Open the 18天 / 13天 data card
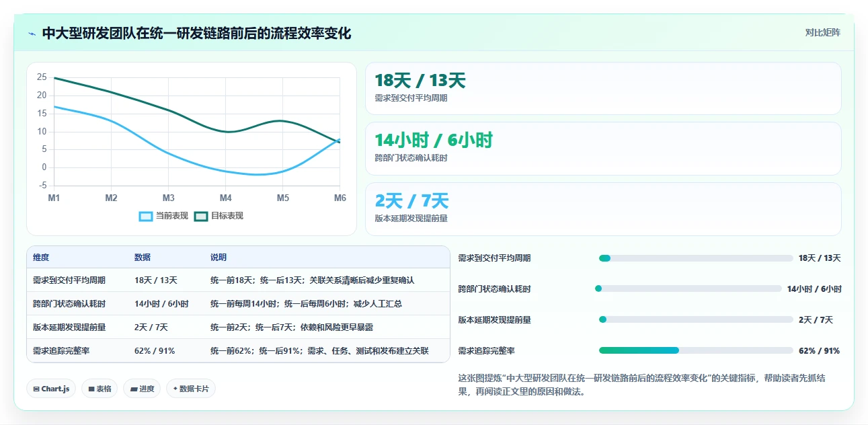Screen dimensions: 868x425 point(603,88)
